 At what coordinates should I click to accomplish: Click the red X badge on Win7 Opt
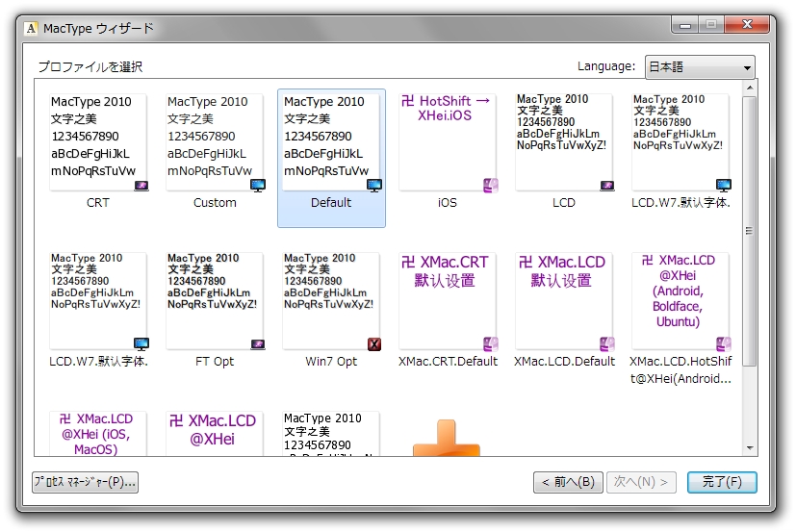(x=374, y=344)
